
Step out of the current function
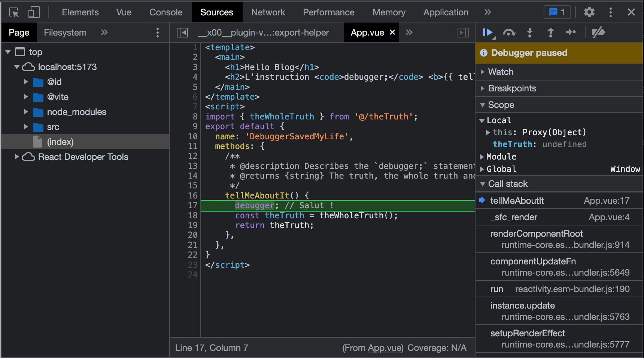550,32
